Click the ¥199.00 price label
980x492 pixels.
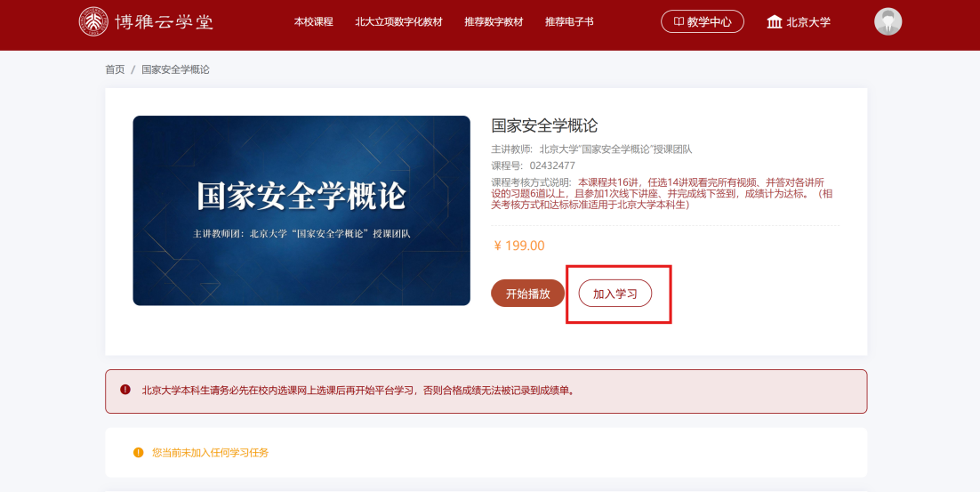tap(518, 246)
